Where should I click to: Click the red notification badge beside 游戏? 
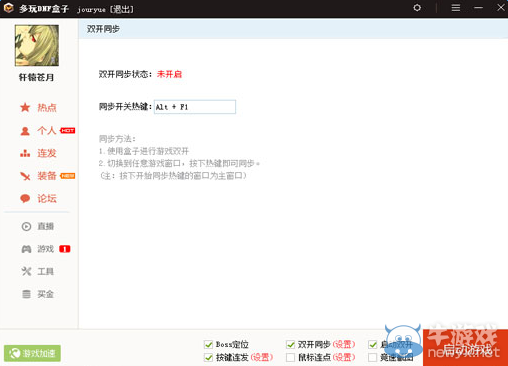(65, 249)
